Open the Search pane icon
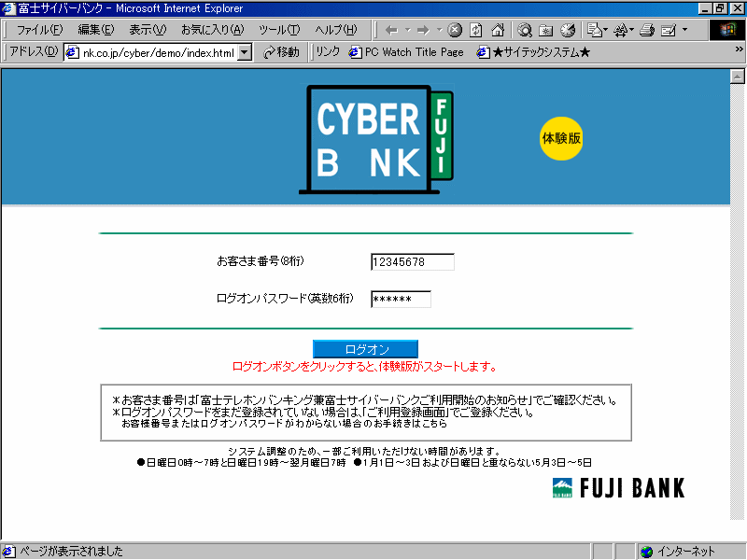 point(525,31)
